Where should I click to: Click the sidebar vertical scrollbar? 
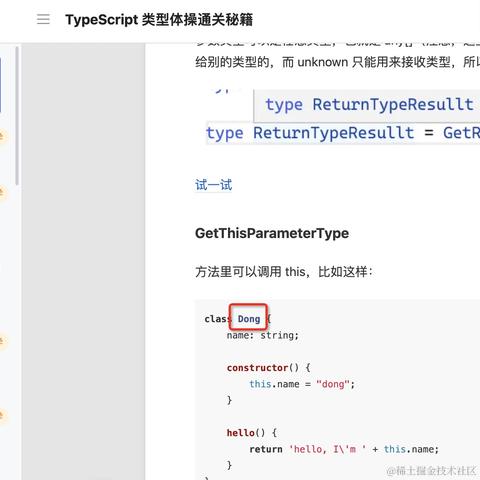[x=17, y=116]
